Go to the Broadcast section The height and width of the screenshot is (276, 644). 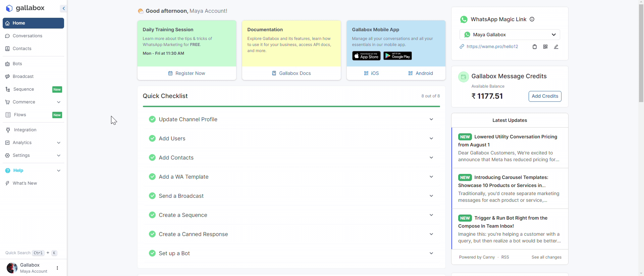(x=23, y=77)
